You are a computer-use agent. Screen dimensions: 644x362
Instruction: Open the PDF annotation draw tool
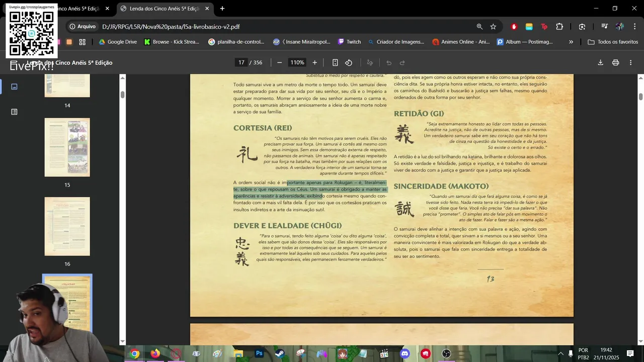370,62
